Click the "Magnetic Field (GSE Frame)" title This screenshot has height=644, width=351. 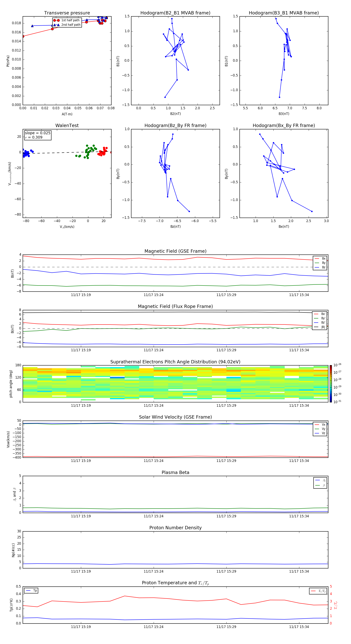(x=175, y=251)
